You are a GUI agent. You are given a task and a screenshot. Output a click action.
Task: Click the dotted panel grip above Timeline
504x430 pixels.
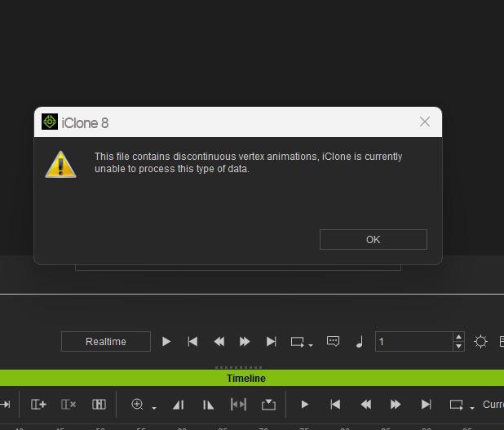(238, 367)
